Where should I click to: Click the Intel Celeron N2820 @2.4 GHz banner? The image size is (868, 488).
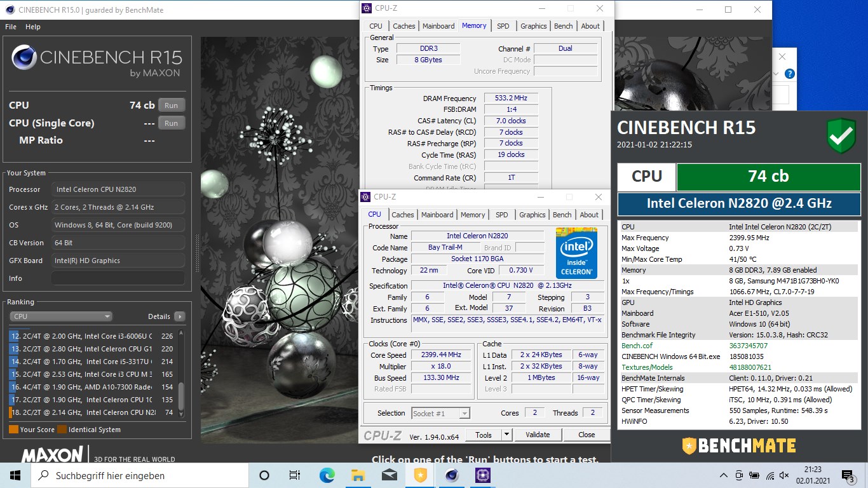pos(739,204)
